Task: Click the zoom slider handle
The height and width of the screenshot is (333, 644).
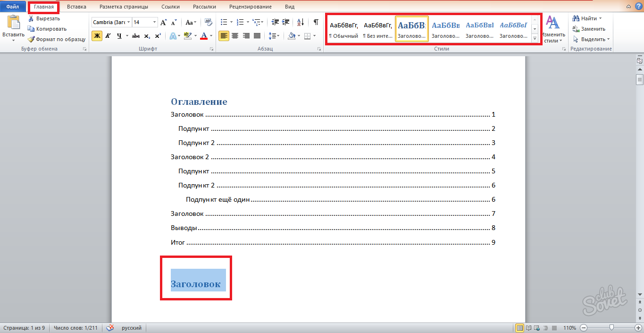Action: 611,327
